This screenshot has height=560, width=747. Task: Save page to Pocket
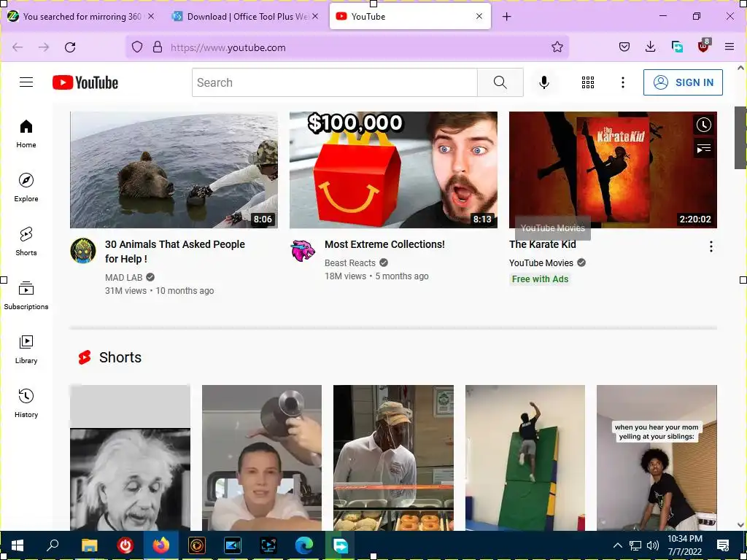[624, 47]
